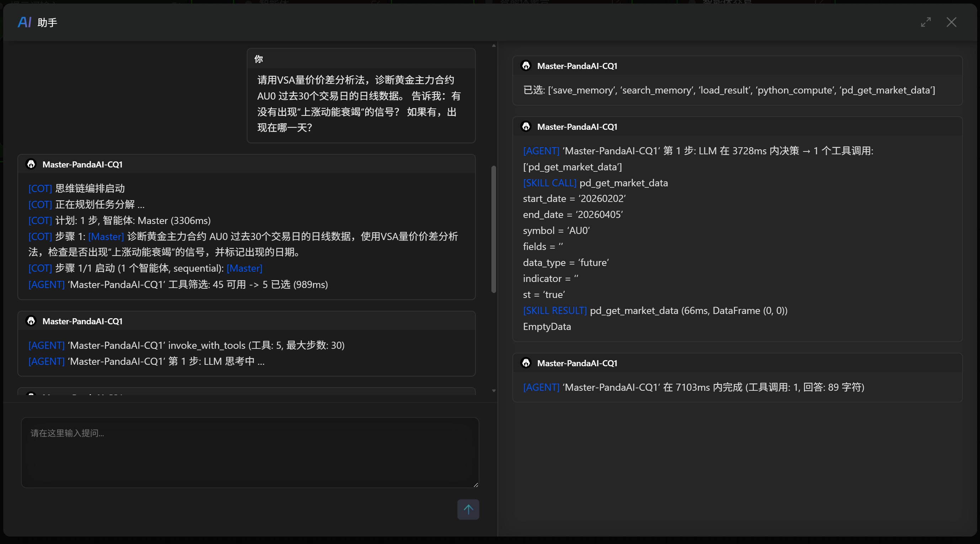
Task: Click panda avatar on the completion message
Action: 526,363
